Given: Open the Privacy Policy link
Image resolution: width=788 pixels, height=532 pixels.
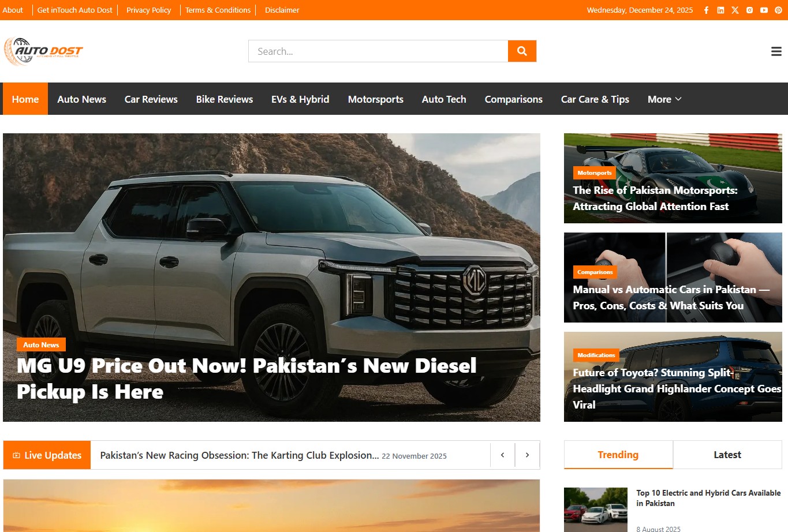Looking at the screenshot, I should pyautogui.click(x=149, y=10).
